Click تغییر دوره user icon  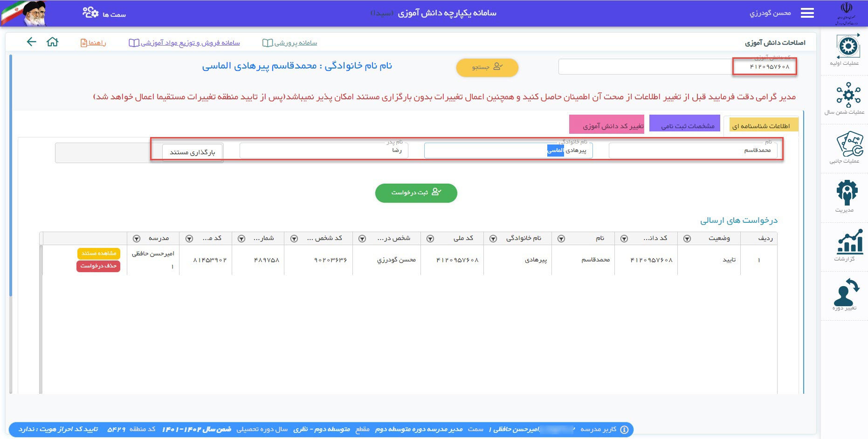click(x=846, y=292)
